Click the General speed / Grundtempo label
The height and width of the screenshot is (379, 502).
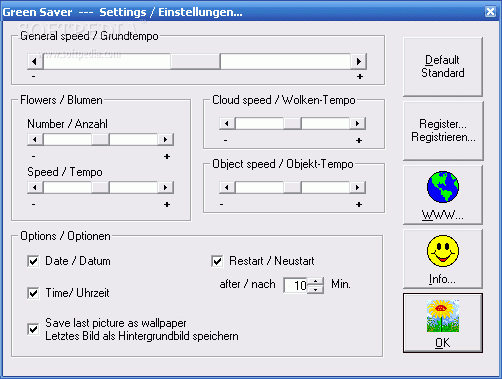(89, 36)
